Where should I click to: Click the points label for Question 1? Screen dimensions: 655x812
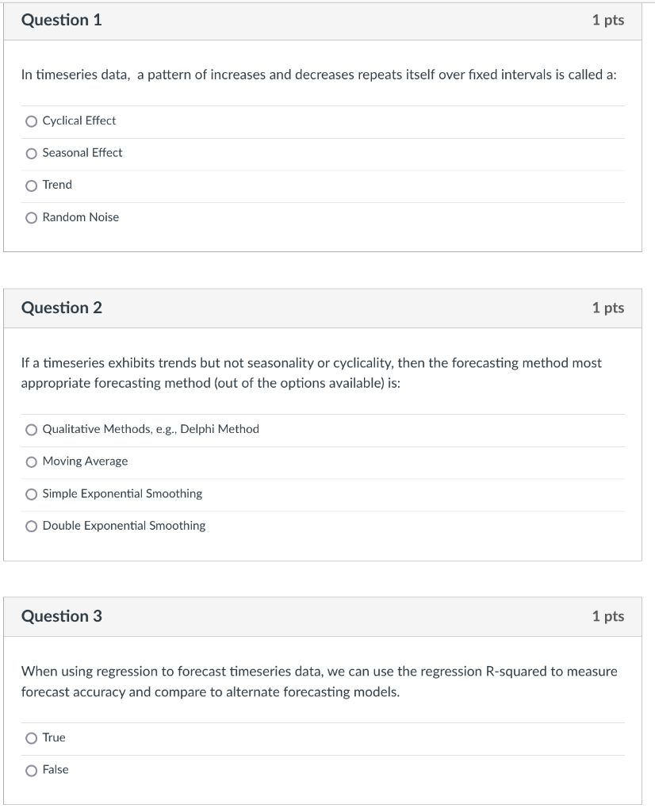607,21
